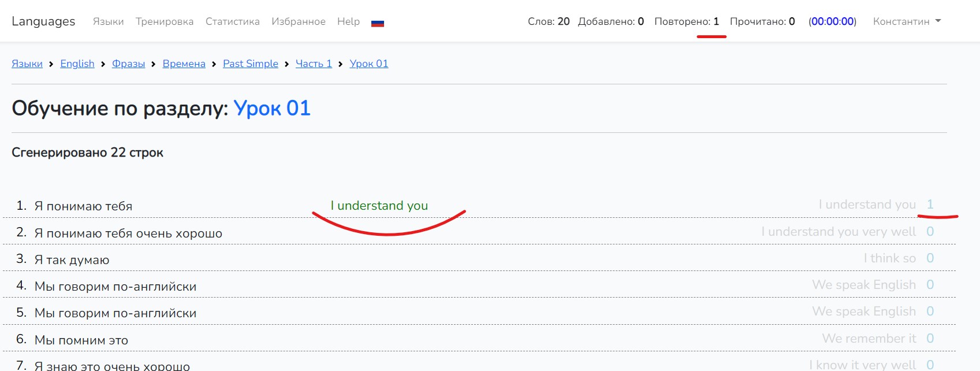
Task: Open the Константин user dropdown
Action: coord(906,21)
